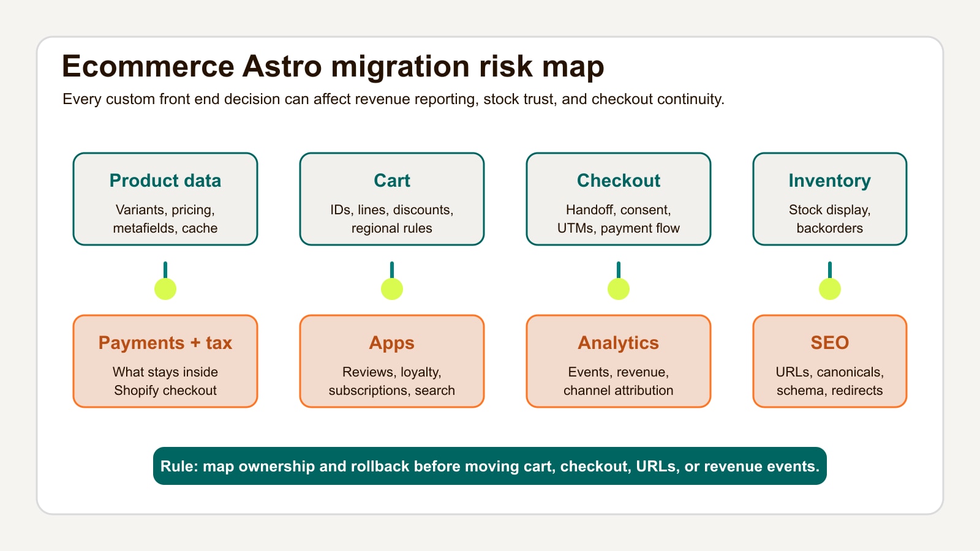Select the Cart card
Viewport: 980px width, 551px height.
coord(392,199)
